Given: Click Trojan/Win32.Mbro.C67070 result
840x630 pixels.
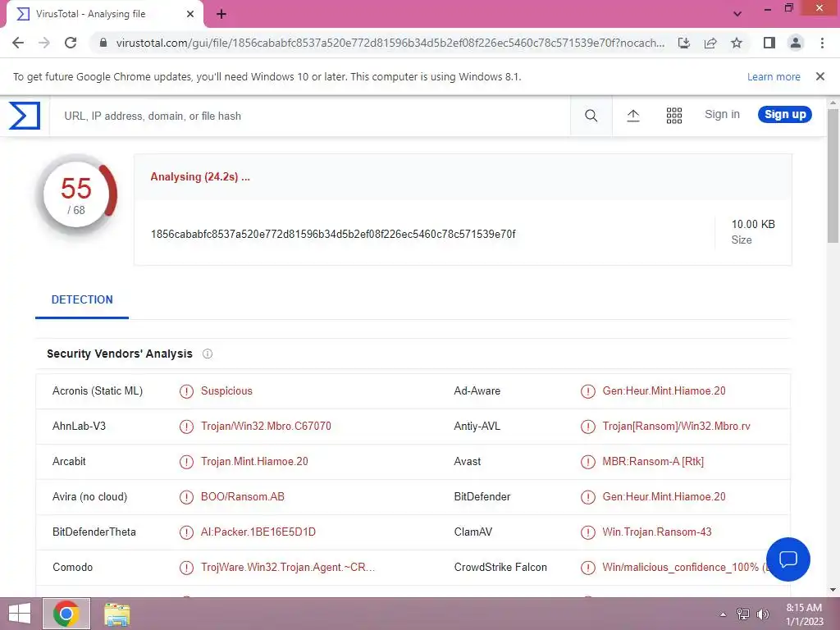Looking at the screenshot, I should click(266, 427).
